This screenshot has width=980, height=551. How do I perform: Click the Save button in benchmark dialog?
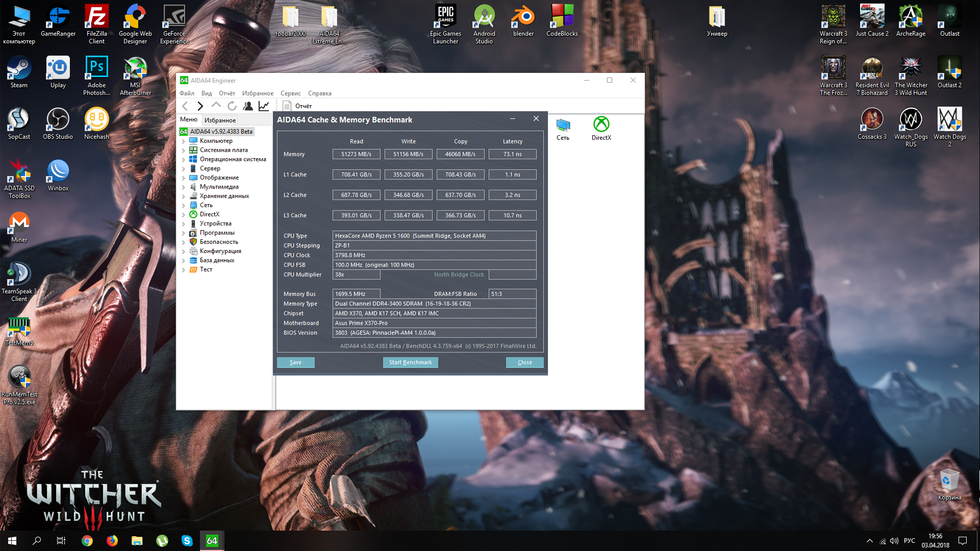pos(296,362)
